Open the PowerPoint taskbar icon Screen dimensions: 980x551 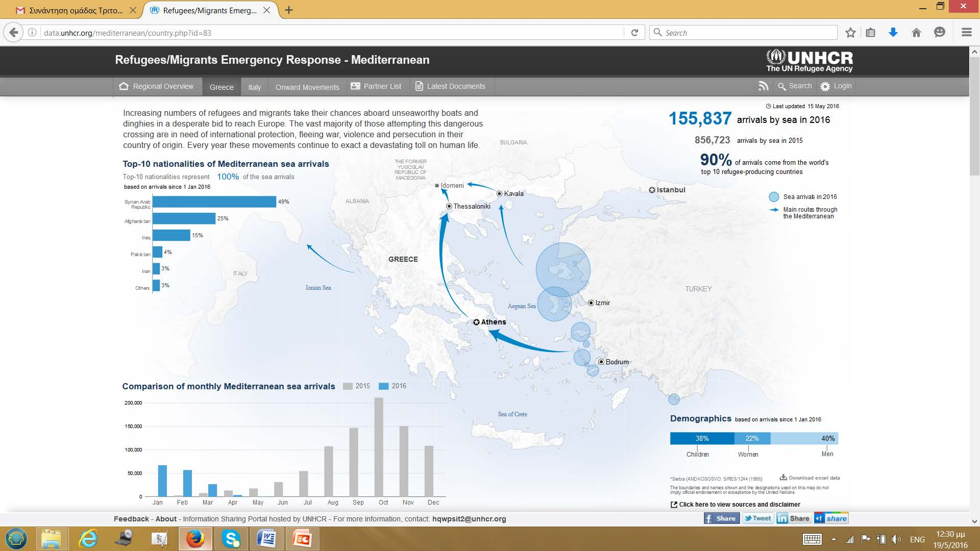coord(303,539)
